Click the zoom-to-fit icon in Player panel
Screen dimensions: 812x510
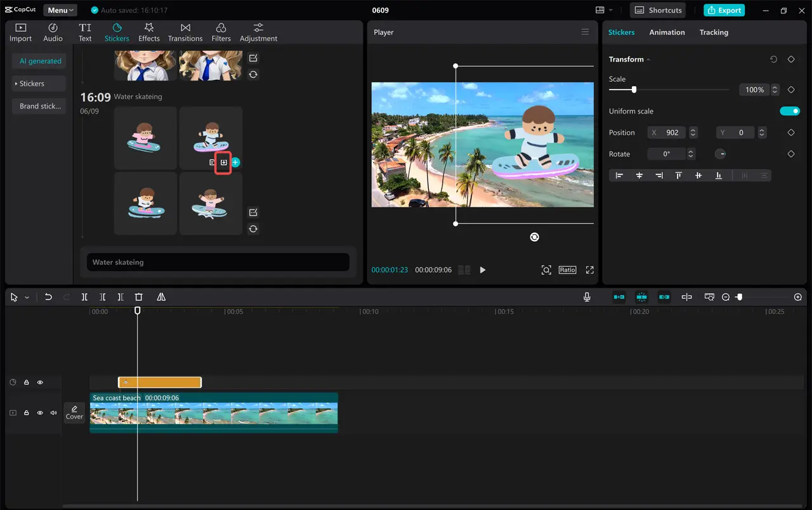tap(546, 270)
